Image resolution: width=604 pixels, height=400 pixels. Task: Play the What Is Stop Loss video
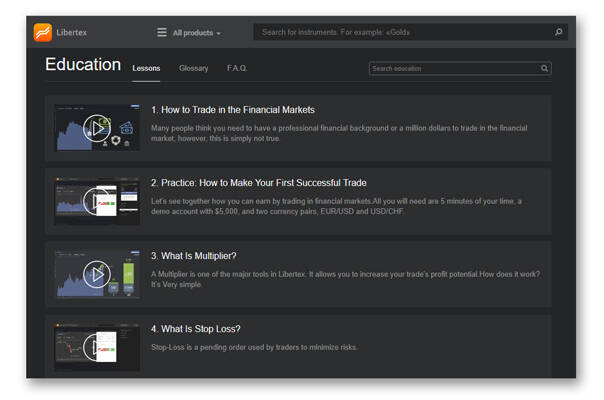pyautogui.click(x=97, y=347)
